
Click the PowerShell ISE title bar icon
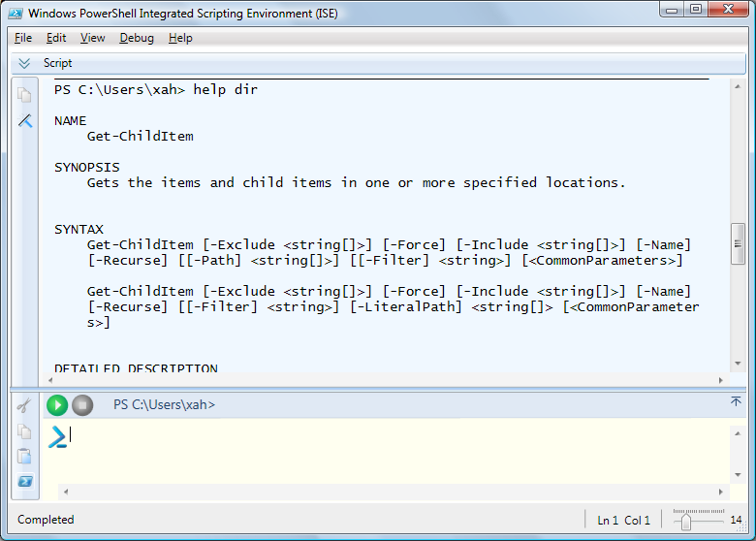click(x=15, y=13)
